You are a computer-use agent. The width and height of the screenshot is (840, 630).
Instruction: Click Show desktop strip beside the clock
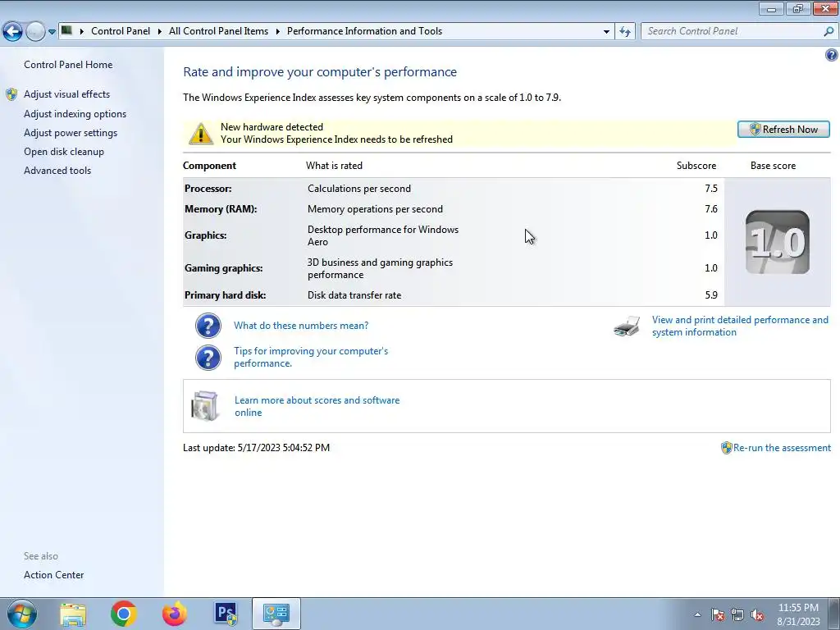[x=836, y=614]
